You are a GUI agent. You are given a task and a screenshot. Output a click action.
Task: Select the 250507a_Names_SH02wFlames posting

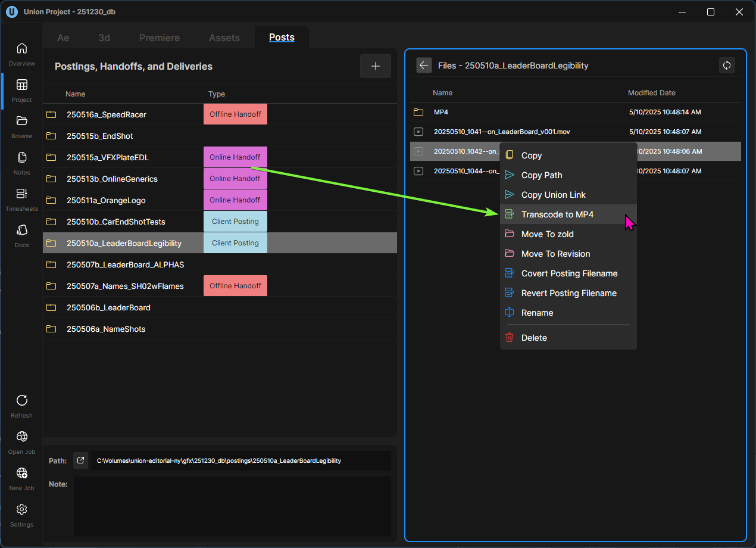point(220,286)
